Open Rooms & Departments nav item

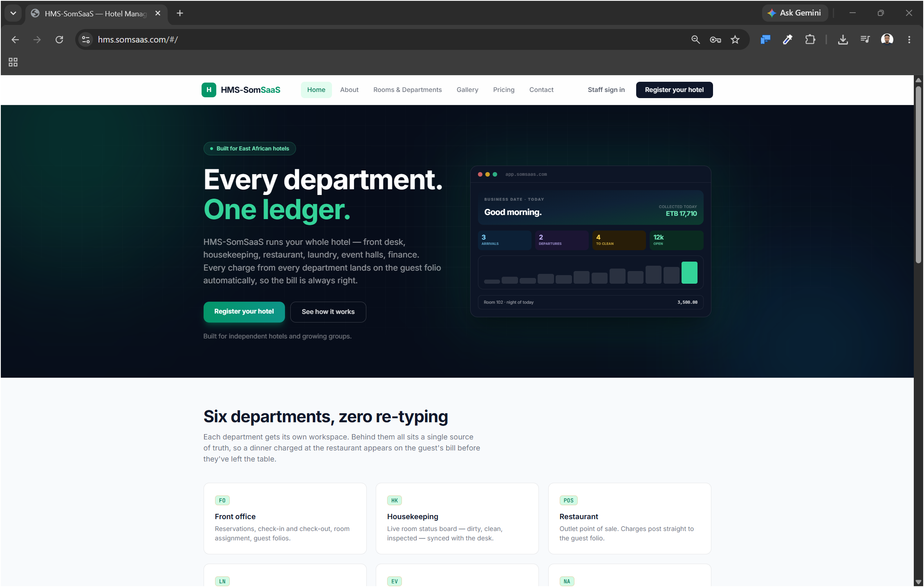coord(408,90)
